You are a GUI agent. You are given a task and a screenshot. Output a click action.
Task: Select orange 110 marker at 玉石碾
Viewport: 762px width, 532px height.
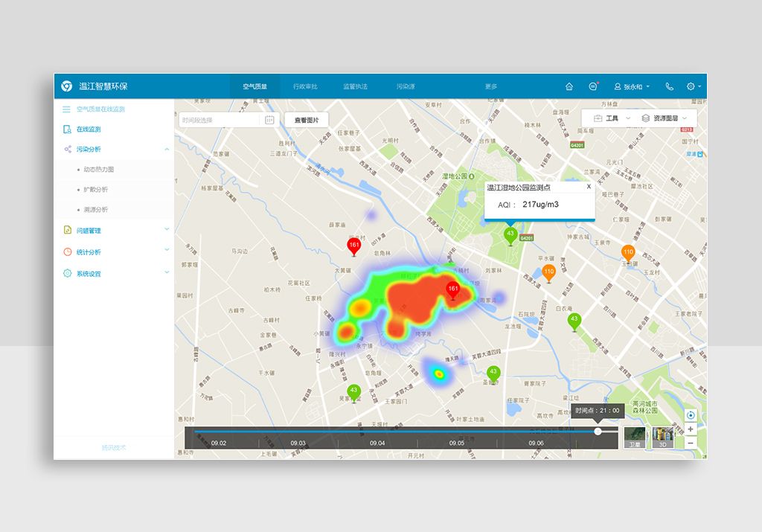point(628,254)
